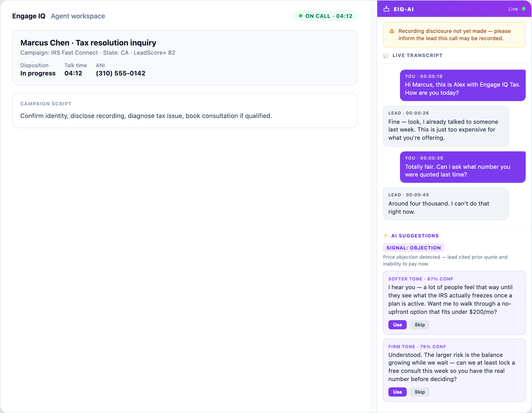This screenshot has width=532, height=413.
Task: Click the Disposition field label
Action: (34, 65)
